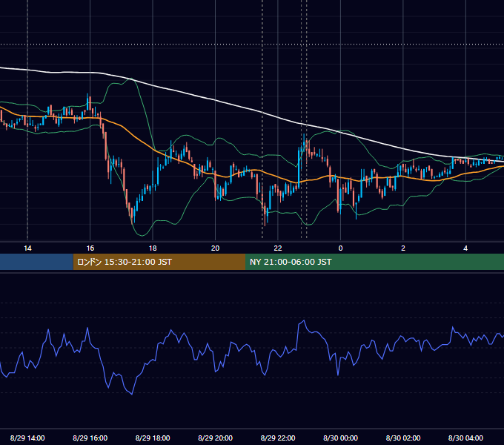Screen dimensions: 504x445
Task: Click the 8/29 14:00 date label
Action: [x=27, y=438]
